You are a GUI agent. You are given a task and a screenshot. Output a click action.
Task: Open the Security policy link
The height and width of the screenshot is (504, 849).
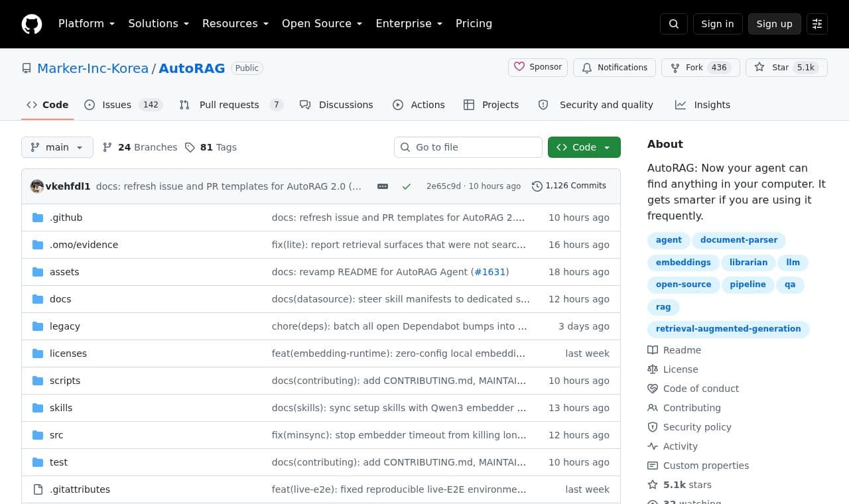click(x=690, y=427)
